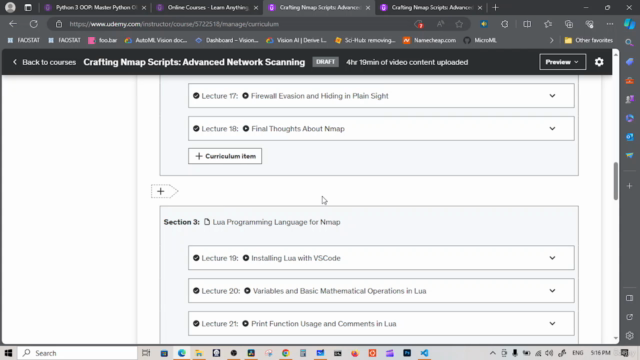
Task: Click the Curriculum item button
Action: 225,156
